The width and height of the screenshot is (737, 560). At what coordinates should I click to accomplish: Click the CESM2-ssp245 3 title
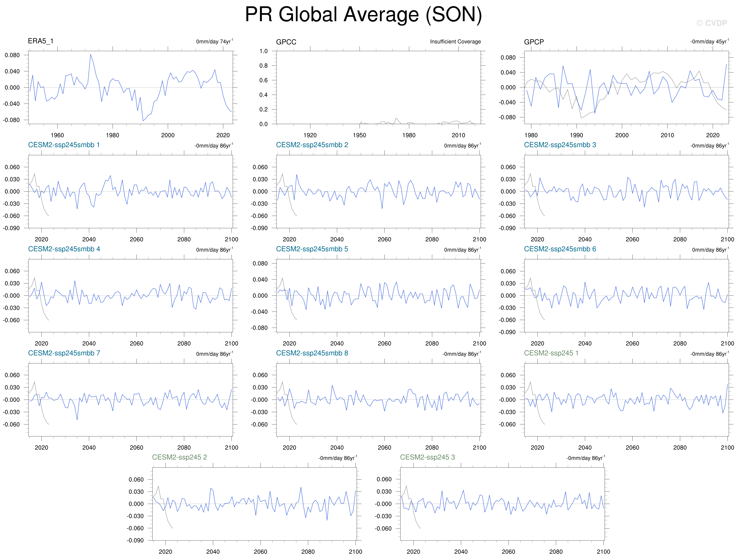pyautogui.click(x=427, y=457)
